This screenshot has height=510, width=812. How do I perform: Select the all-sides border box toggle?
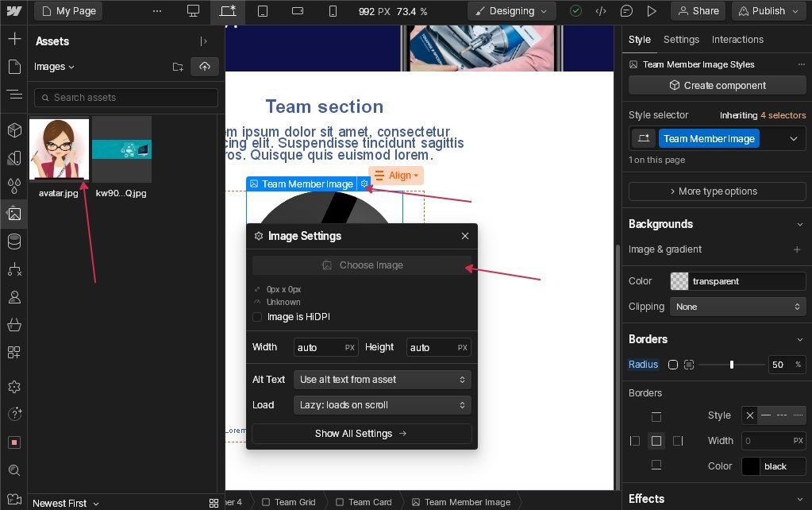coord(656,441)
